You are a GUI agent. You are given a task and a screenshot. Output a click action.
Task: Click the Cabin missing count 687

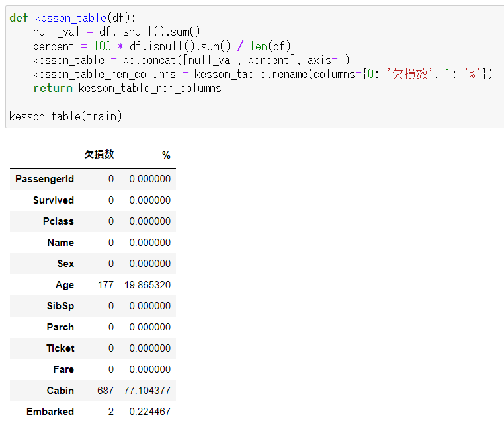click(105, 391)
